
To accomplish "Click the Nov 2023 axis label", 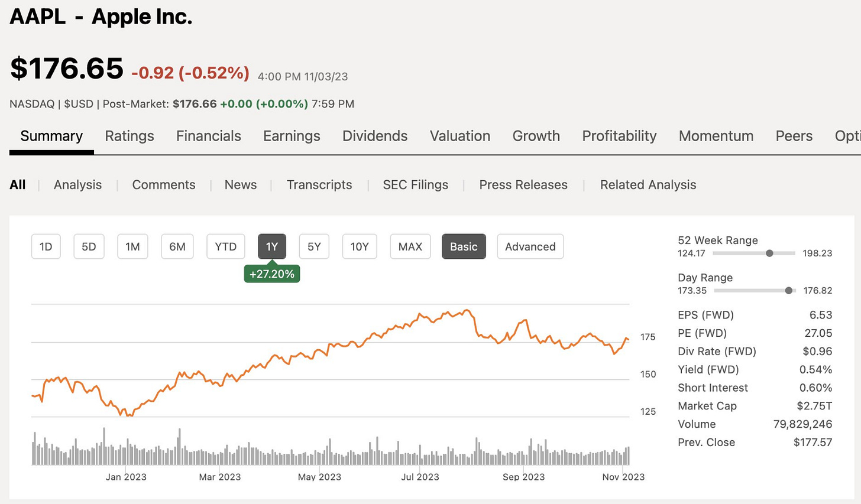I will 623,477.
